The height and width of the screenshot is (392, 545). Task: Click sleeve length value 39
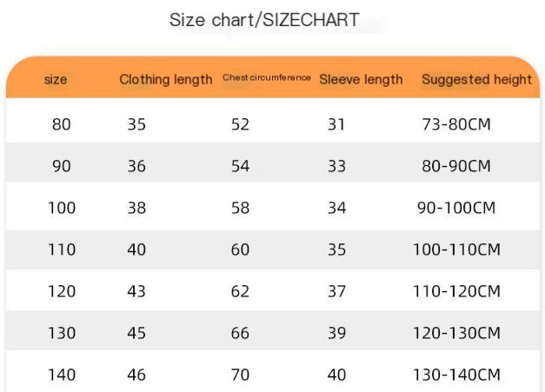point(336,333)
